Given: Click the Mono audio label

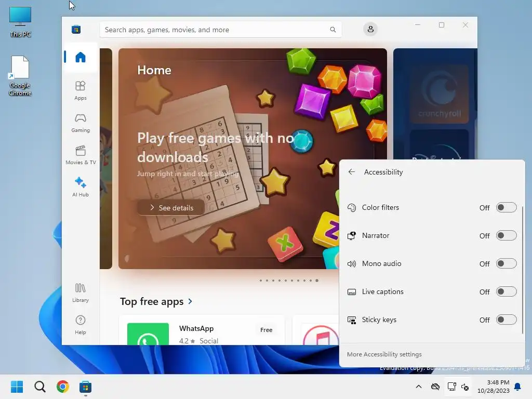Looking at the screenshot, I should [382, 263].
